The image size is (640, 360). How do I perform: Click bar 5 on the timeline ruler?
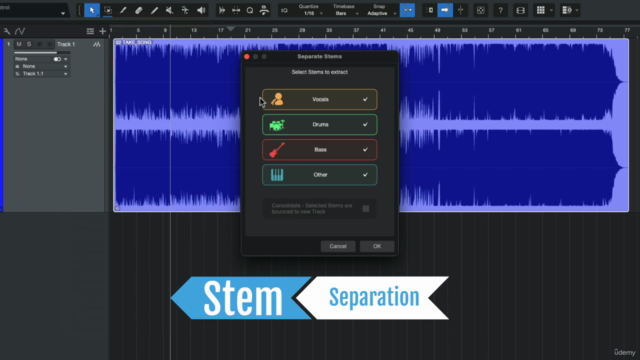click(138, 31)
